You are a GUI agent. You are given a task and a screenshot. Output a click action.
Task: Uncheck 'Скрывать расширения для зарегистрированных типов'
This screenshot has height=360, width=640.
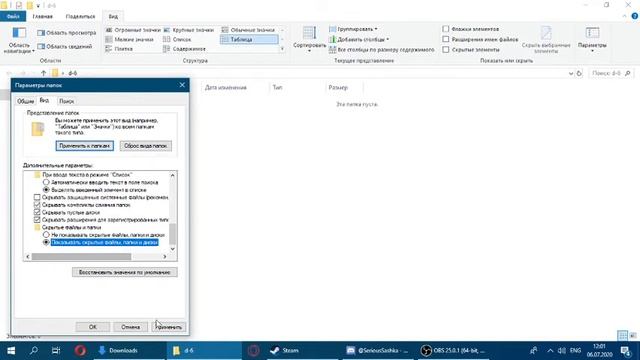(37, 220)
